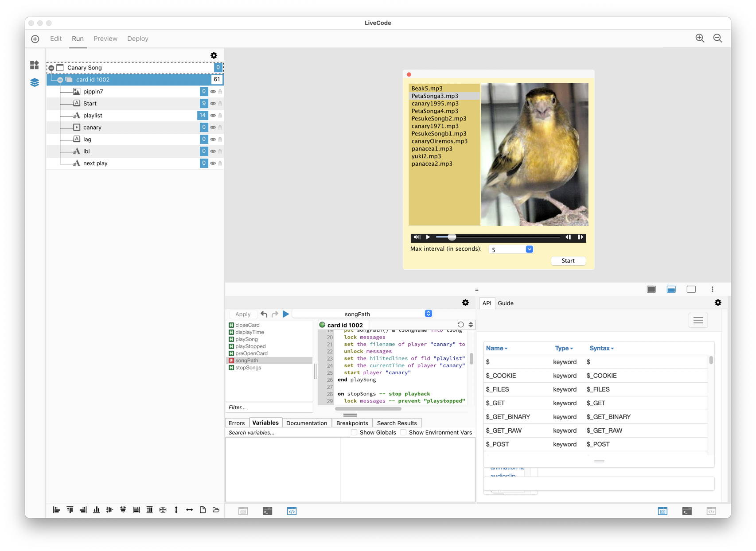Click the zoom in magnifier icon
This screenshot has width=756, height=551.
click(700, 39)
